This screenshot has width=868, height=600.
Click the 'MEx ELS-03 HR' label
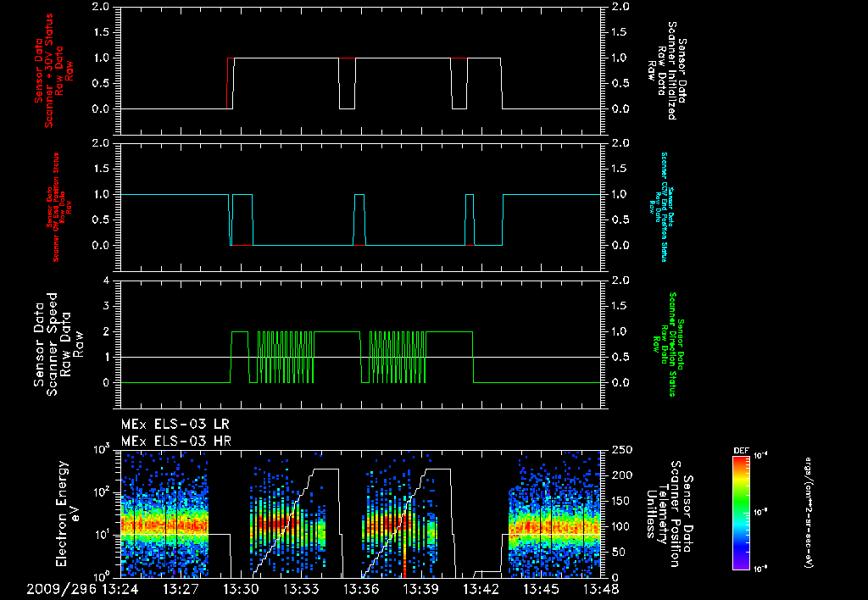click(176, 442)
